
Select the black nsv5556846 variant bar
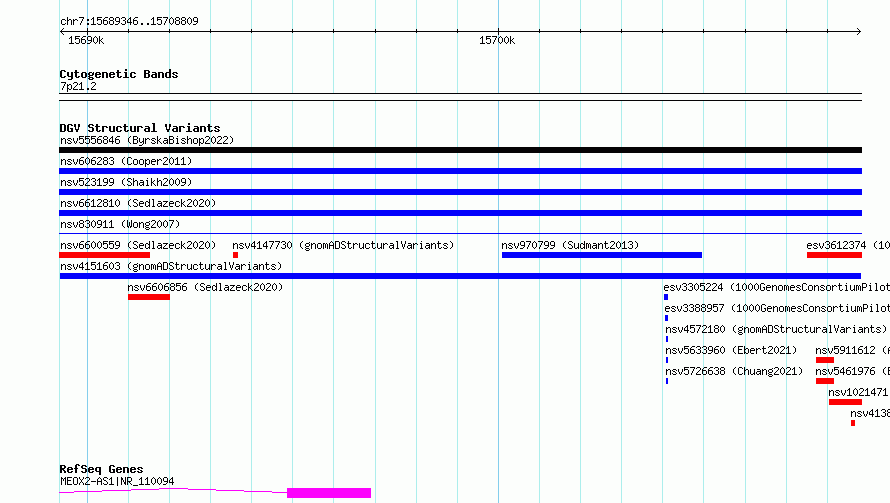(460, 150)
